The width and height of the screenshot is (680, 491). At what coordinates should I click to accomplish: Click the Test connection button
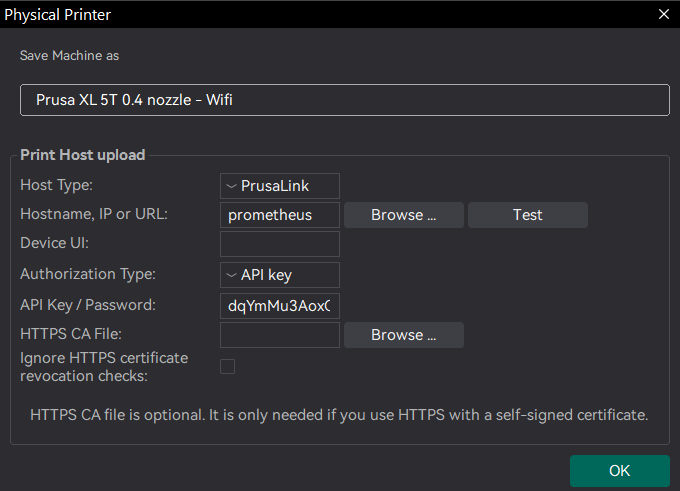pyautogui.click(x=527, y=215)
